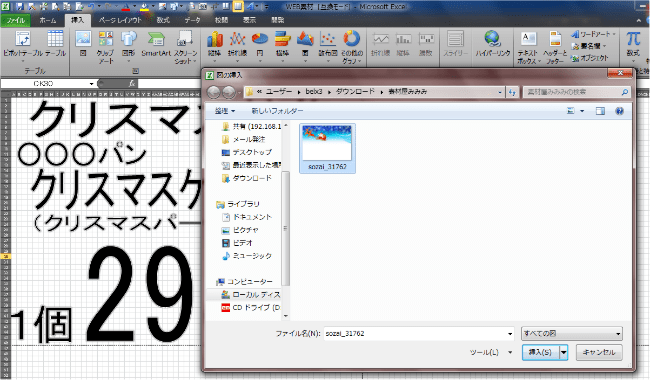This screenshot has width=650, height=380.
Task: Open the Organize (整理) menu
Action: pos(225,111)
